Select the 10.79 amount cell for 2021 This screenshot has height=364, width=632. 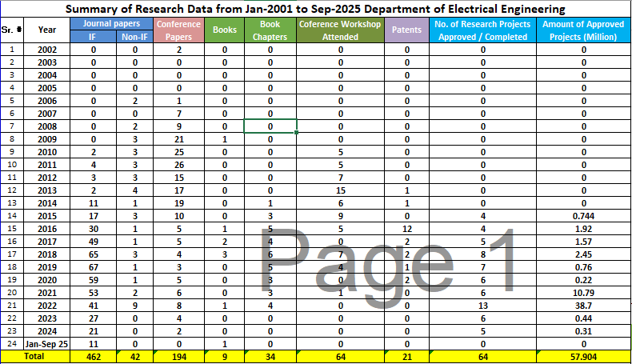[x=583, y=292]
